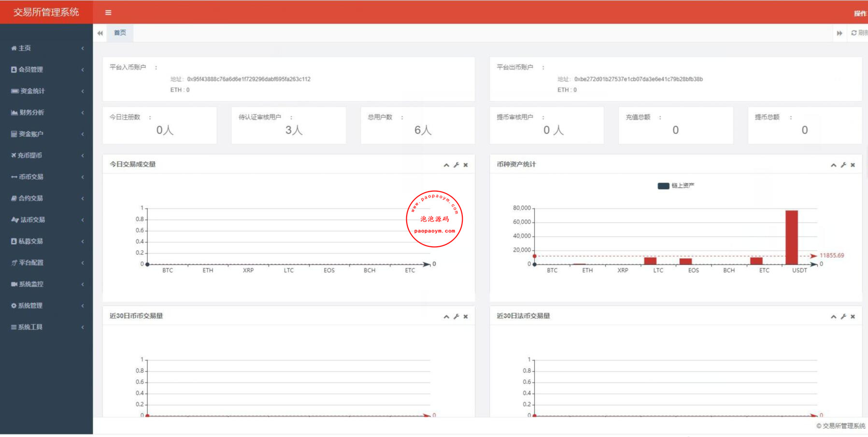The image size is (868, 437).
Task: Expand the 主页 menu chevron
Action: (x=83, y=48)
